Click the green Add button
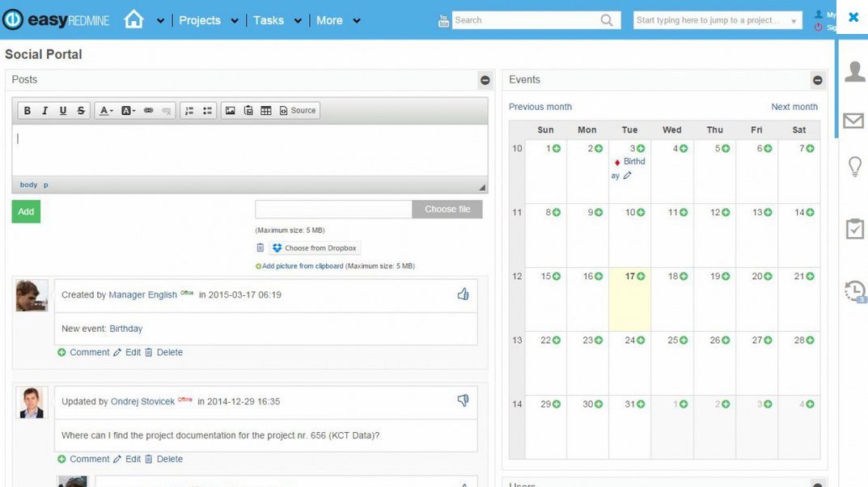The image size is (868, 487). point(26,211)
